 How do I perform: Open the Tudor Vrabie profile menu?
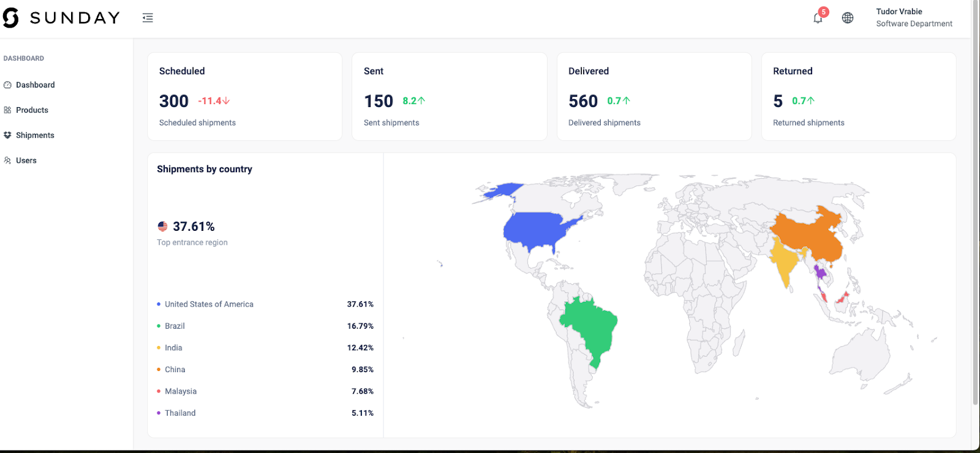click(913, 18)
